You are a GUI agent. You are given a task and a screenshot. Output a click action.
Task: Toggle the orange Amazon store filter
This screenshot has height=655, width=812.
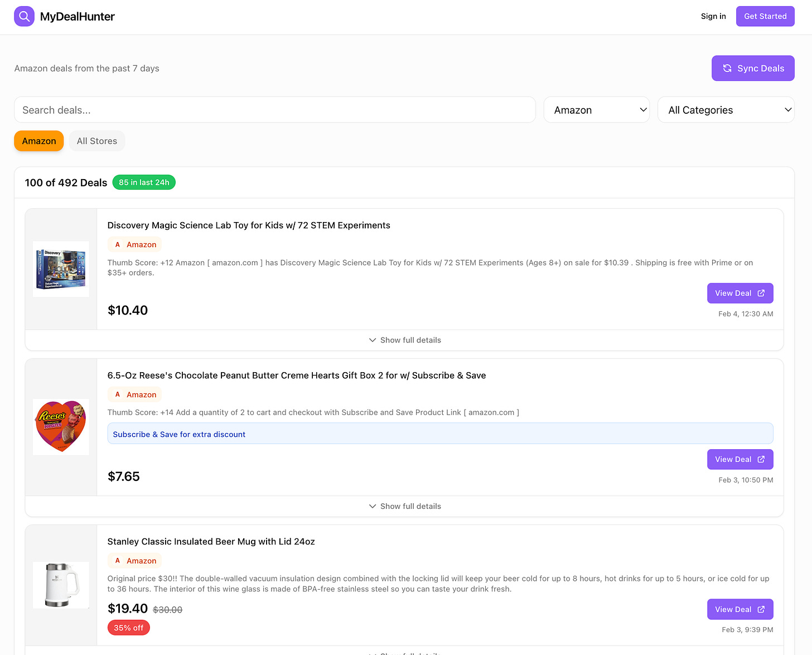[39, 141]
